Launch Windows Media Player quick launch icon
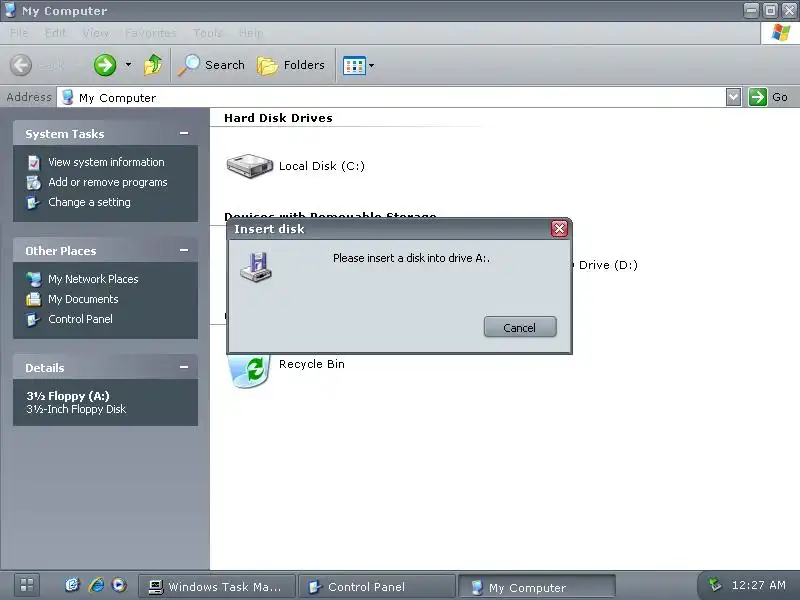The height and width of the screenshot is (600, 800). pos(119,585)
